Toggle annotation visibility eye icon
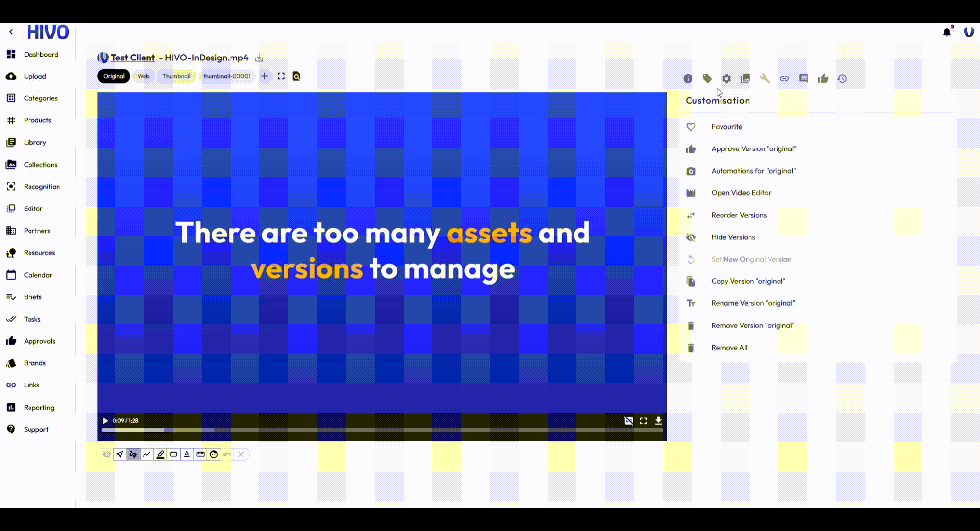The height and width of the screenshot is (531, 980). pos(106,454)
